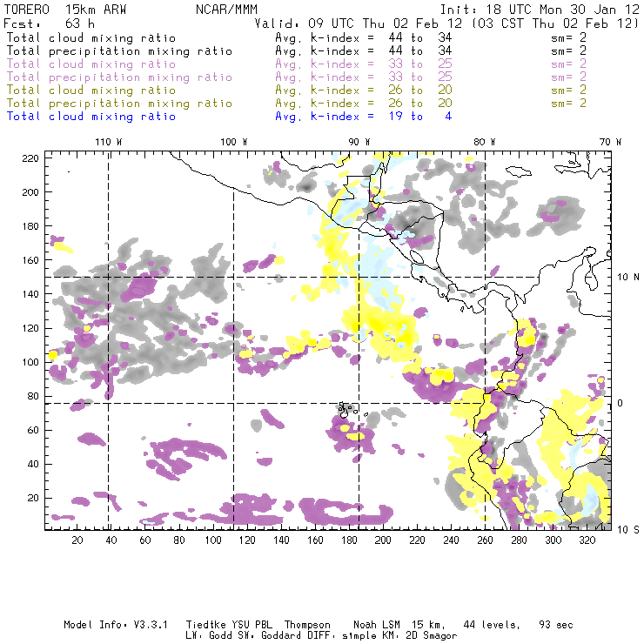Click the 'TORERO 15km ARW' title text
Image resolution: width=644 pixels, height=644 pixels.
[x=65, y=10]
